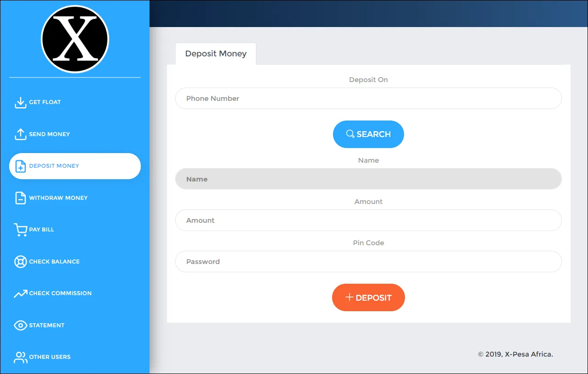The height and width of the screenshot is (374, 588).
Task: Focus the Pin Code Password field
Action: pyautogui.click(x=368, y=261)
